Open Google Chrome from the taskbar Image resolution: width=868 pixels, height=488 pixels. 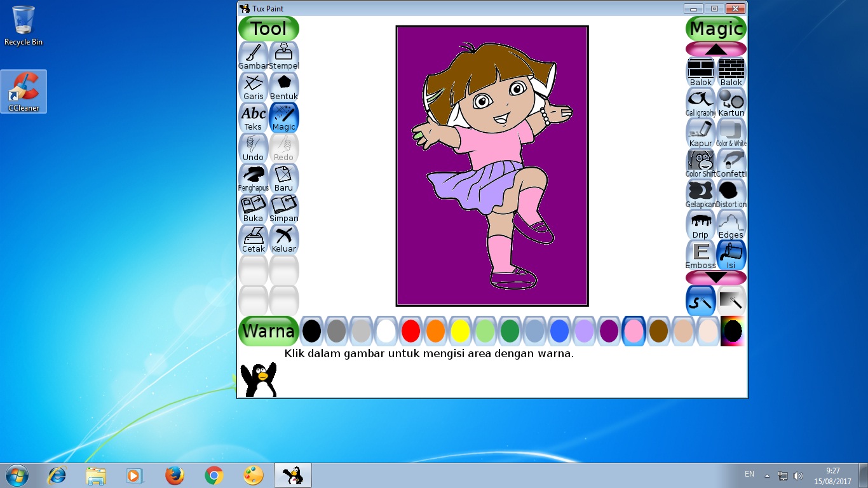tap(214, 475)
